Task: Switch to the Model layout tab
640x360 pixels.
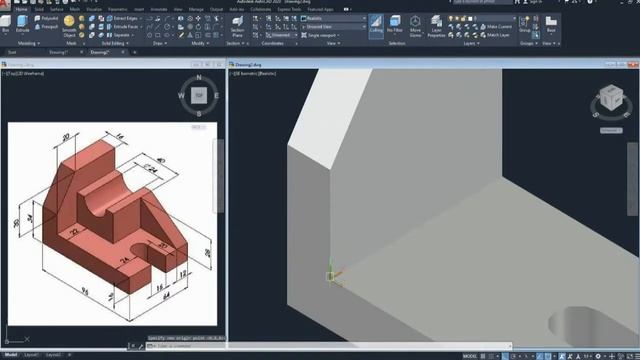Action: point(11,355)
